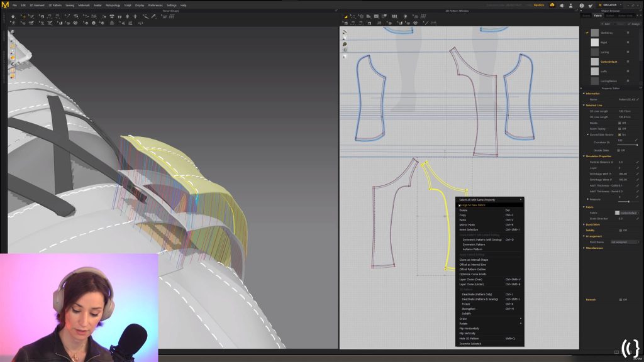Screen dimensions: 644x362
Task: Expand the Bond/Skive section
Action: 584,224
